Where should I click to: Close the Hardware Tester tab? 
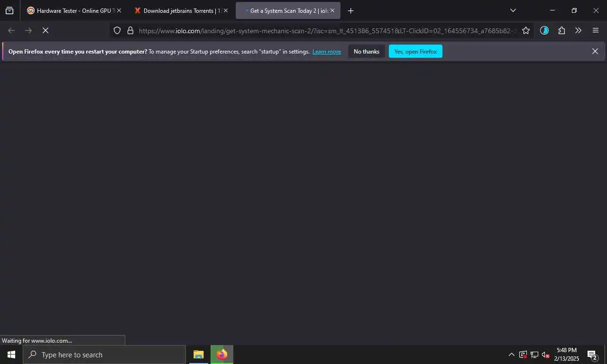pos(119,10)
